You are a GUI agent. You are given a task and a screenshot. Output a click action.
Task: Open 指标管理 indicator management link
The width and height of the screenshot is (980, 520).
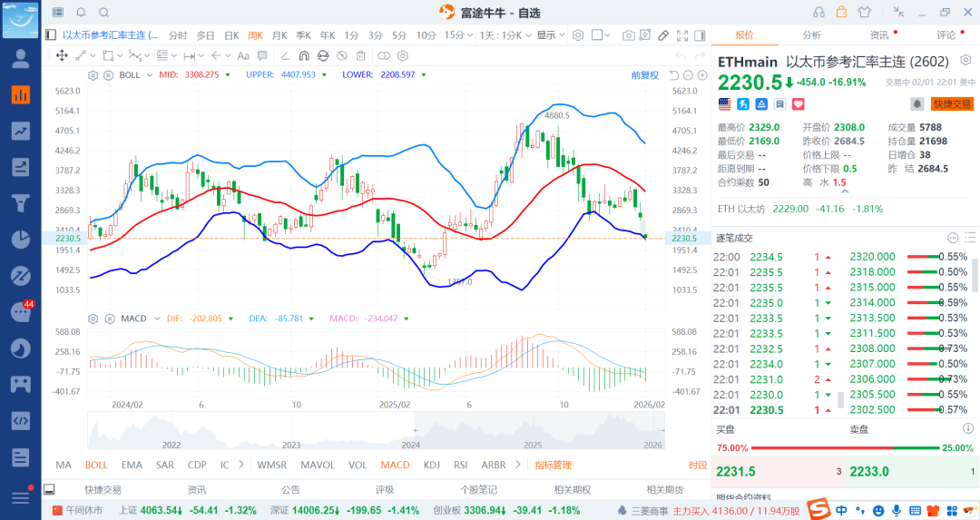click(553, 465)
